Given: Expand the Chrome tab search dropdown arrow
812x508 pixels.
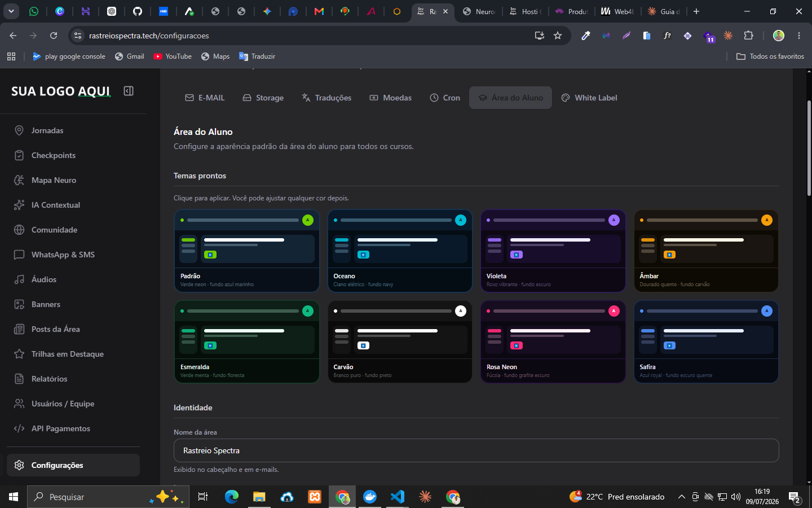Looking at the screenshot, I should coord(11,11).
